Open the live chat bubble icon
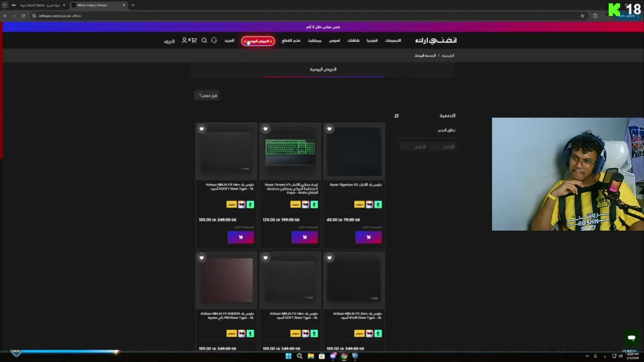The width and height of the screenshot is (644, 362). point(631,338)
